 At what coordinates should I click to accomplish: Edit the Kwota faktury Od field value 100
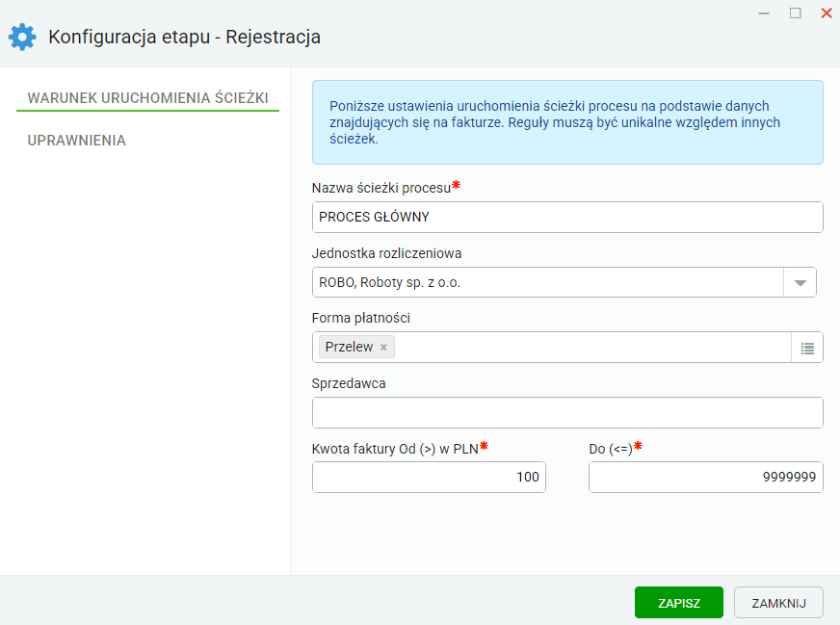[429, 478]
